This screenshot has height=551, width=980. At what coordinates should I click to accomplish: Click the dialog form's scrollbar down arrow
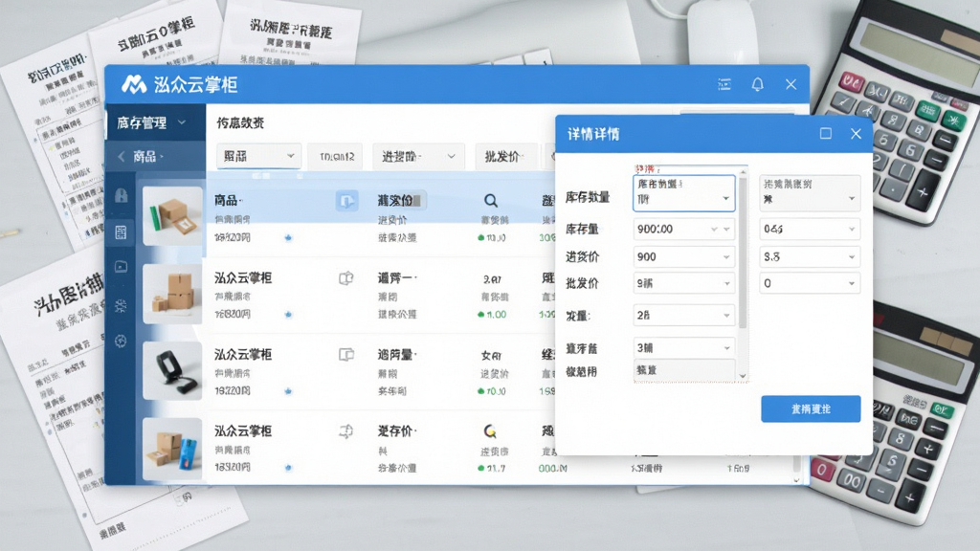[x=743, y=375]
